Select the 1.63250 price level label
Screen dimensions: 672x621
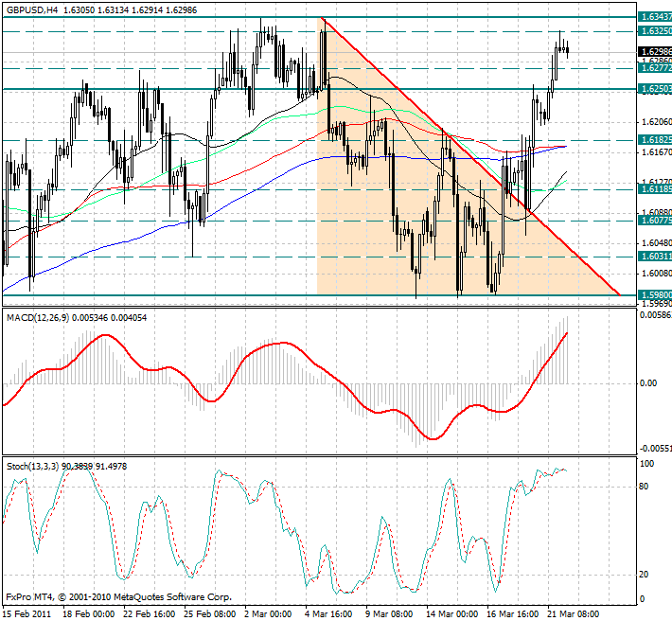point(655,31)
